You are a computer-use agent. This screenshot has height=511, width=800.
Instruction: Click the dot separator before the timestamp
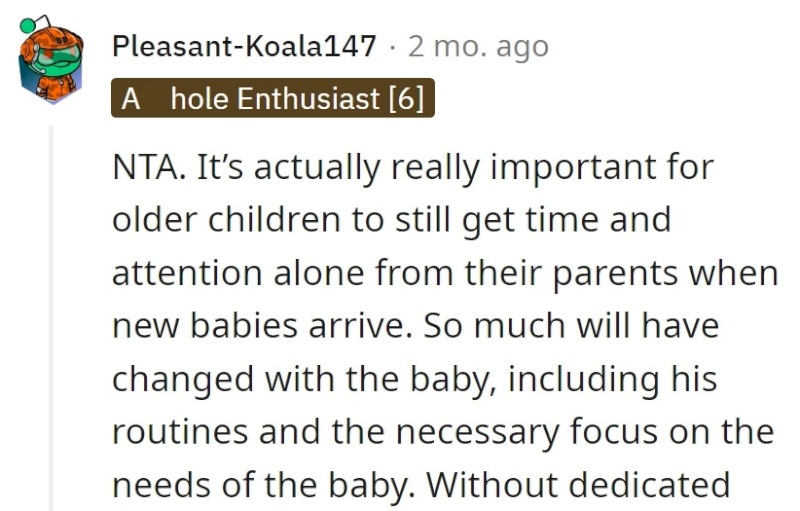[392, 47]
